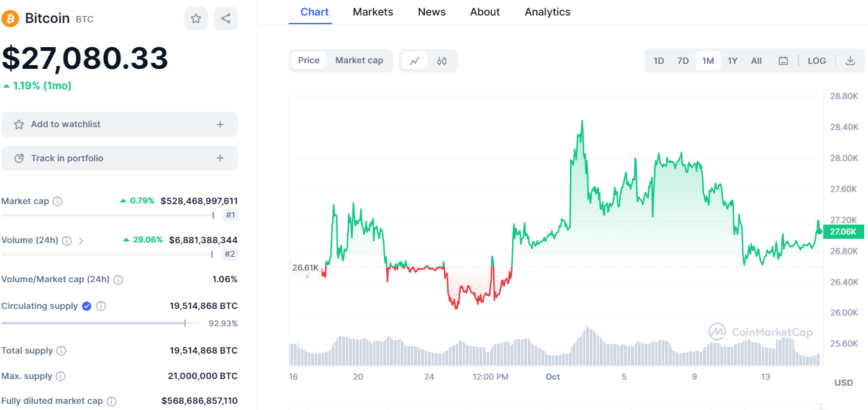Select the 1D time range
The width and height of the screenshot is (868, 410).
pos(659,61)
